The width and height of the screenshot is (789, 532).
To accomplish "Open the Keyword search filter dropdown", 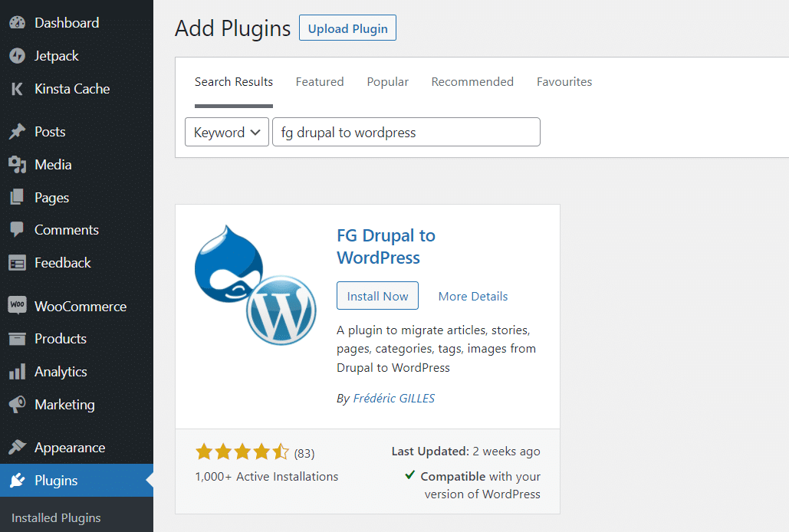I will pos(226,132).
